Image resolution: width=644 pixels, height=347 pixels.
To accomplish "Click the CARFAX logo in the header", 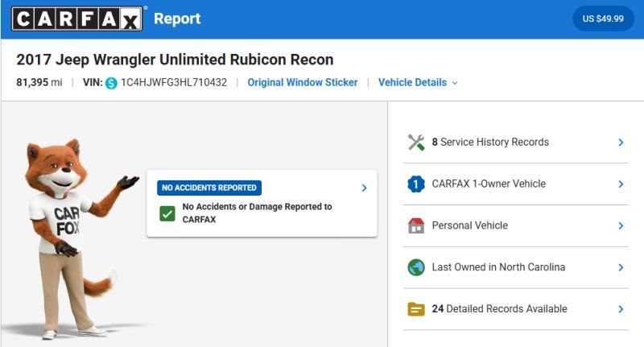I will pyautogui.click(x=77, y=19).
